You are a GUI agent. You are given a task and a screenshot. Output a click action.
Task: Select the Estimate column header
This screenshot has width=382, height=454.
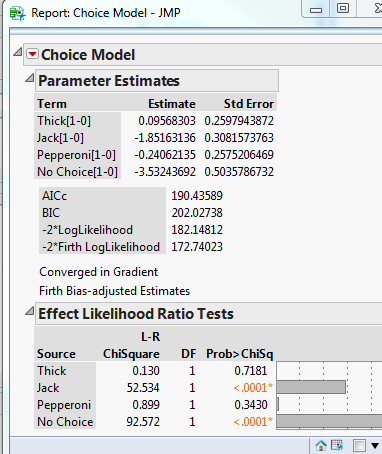coord(172,104)
